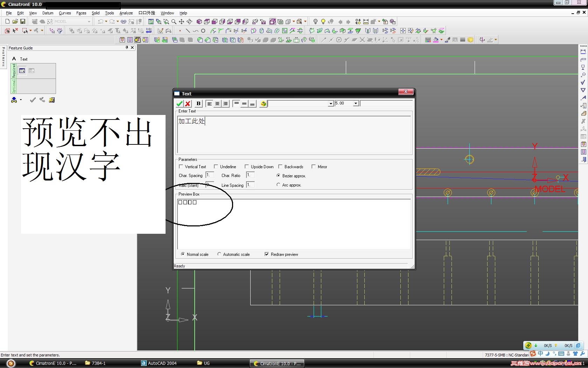588x368 pixels.
Task: Align text right in the Text dialog
Action: pos(225,103)
